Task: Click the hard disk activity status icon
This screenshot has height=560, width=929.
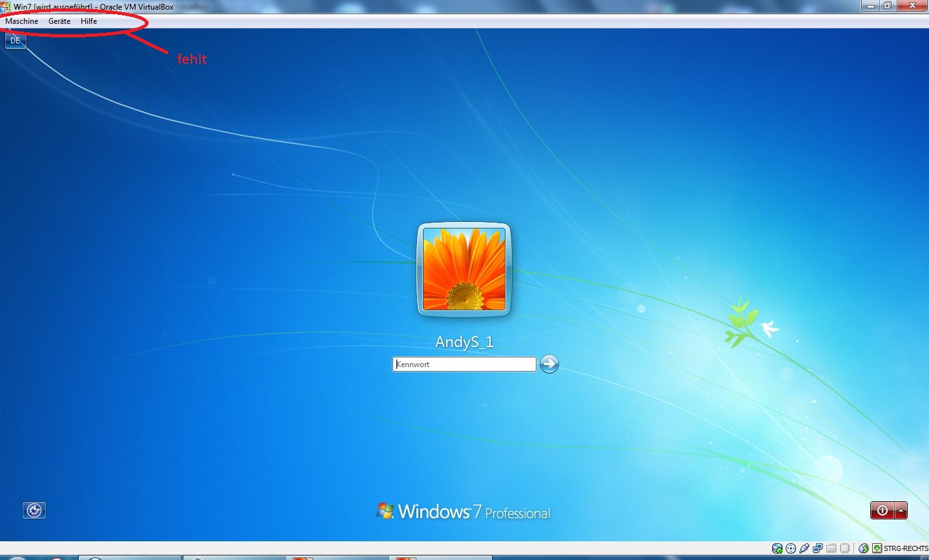Action: click(x=777, y=548)
